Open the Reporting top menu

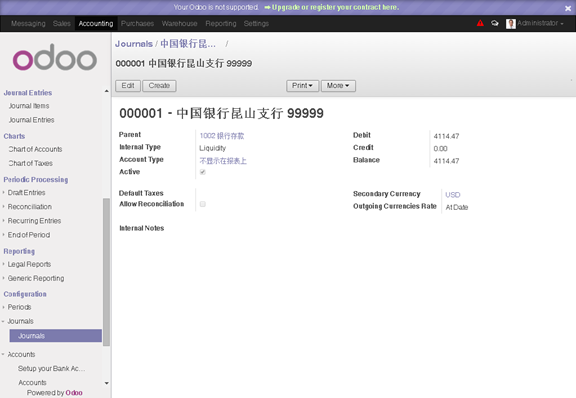221,24
